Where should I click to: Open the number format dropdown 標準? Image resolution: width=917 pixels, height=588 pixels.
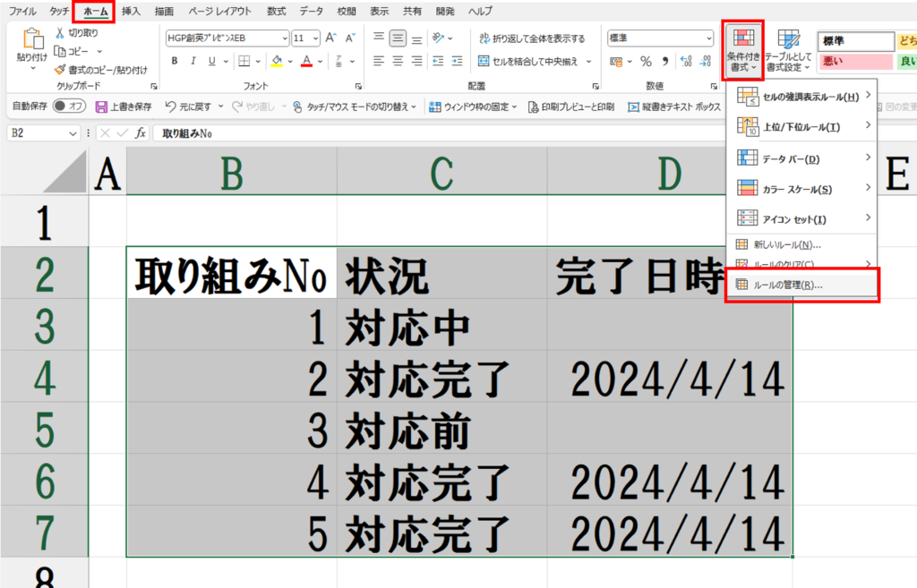point(709,38)
